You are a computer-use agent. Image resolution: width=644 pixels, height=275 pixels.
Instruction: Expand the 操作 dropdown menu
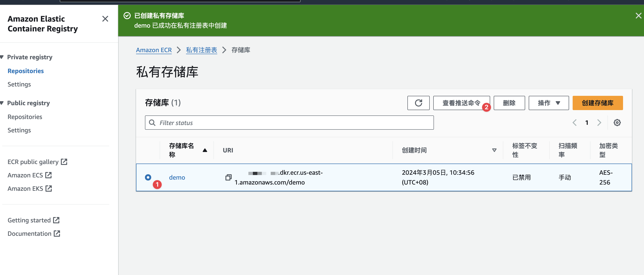click(x=548, y=103)
